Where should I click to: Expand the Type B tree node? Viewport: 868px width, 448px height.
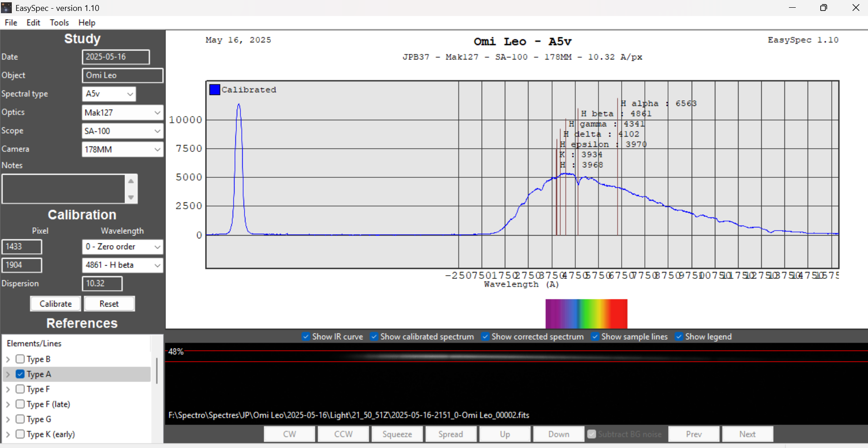click(8, 359)
